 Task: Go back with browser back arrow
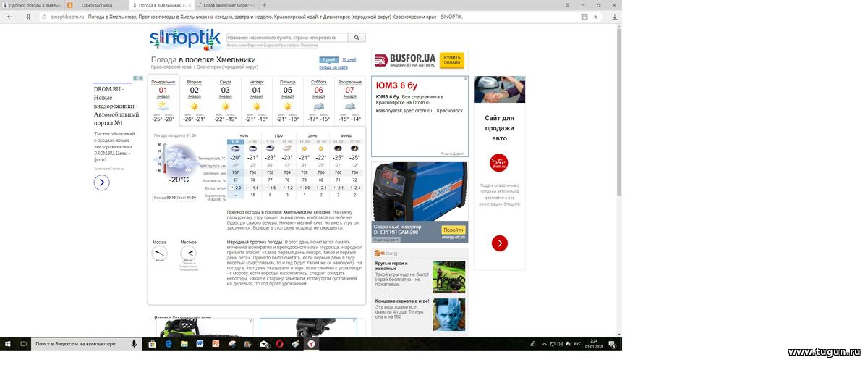point(9,16)
